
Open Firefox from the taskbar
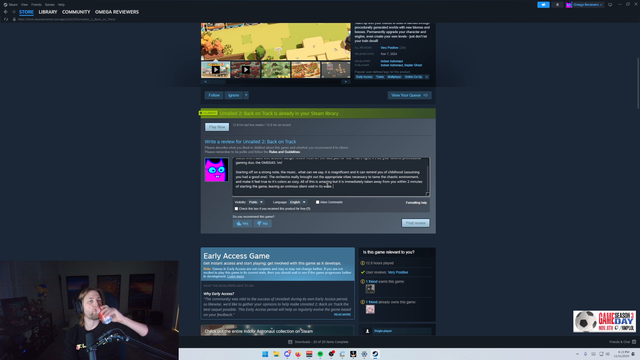298,354
